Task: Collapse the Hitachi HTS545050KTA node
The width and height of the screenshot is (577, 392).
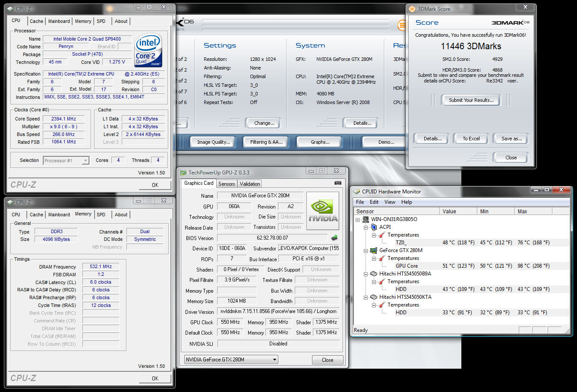Action: 366,297
